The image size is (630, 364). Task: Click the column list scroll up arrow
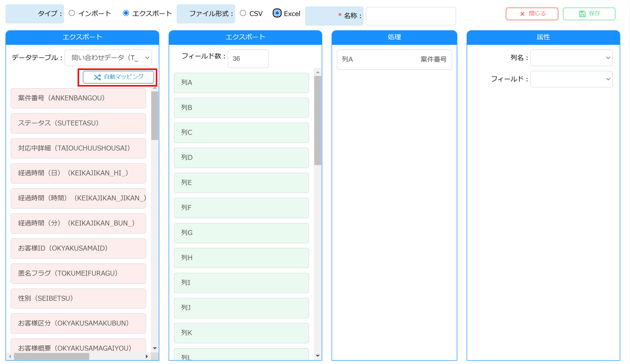point(318,72)
